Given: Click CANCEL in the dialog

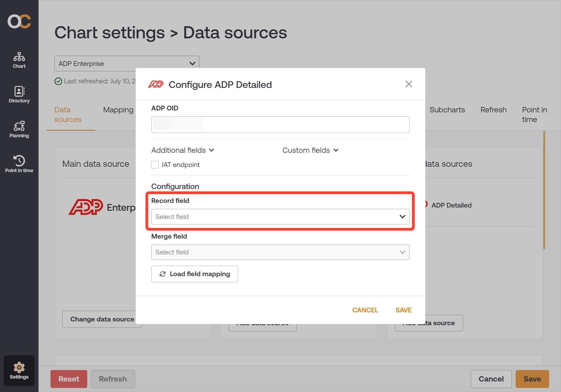Looking at the screenshot, I should [x=365, y=310].
